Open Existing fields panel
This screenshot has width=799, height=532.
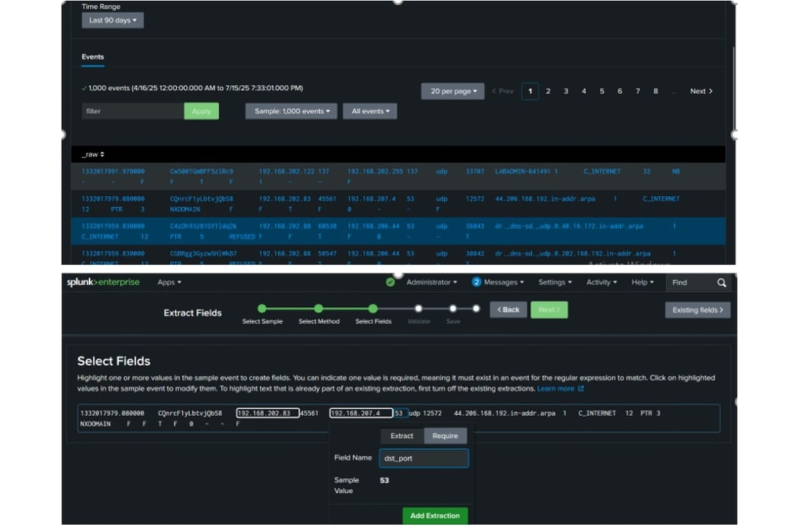pos(697,310)
